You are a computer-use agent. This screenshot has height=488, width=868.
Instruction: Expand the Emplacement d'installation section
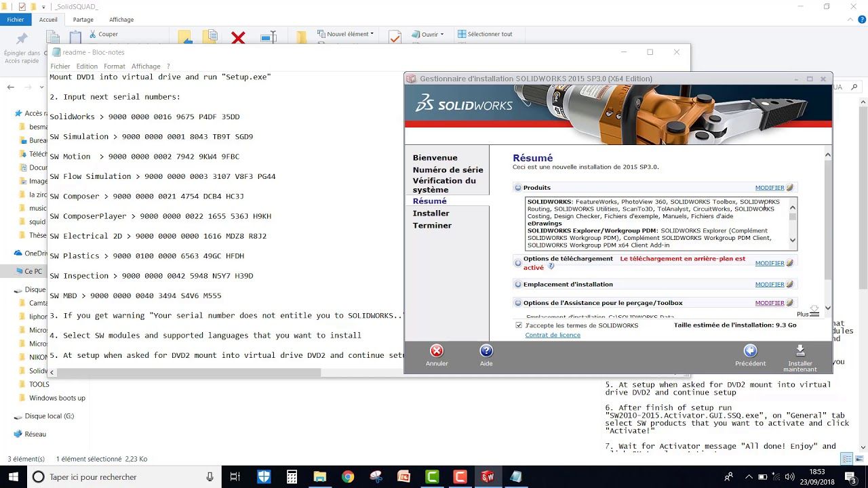pos(518,285)
